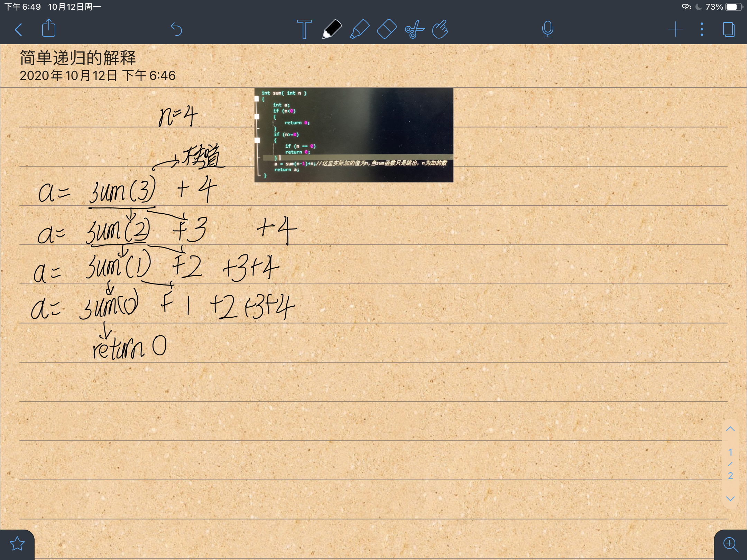The image size is (747, 560).
Task: Tap the back arrow to exit the note
Action: (x=19, y=30)
